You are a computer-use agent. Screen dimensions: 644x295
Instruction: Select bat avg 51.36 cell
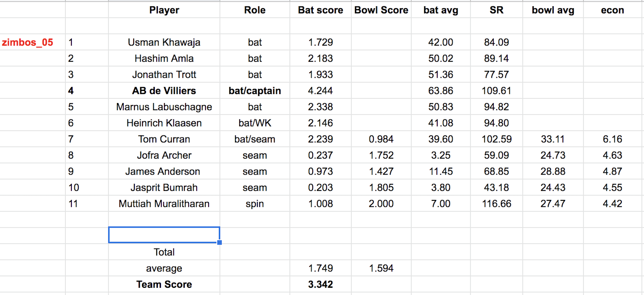click(x=441, y=74)
